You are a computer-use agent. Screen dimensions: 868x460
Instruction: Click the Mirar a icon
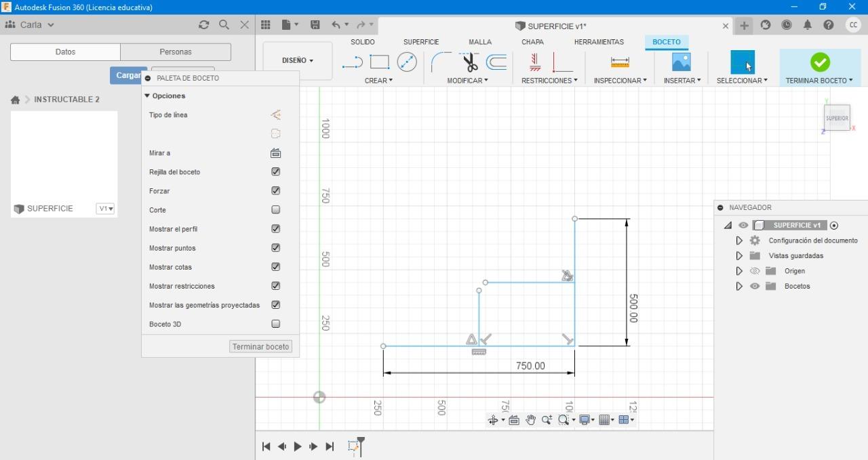click(275, 153)
